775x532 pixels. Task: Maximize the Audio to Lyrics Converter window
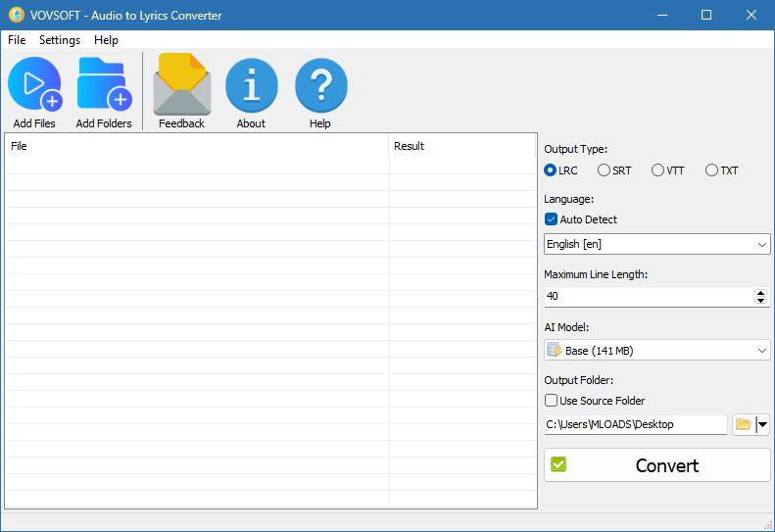[x=706, y=15]
